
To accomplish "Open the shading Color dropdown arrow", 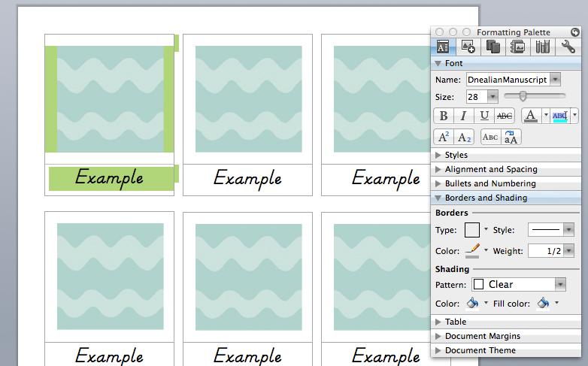I will (486, 303).
